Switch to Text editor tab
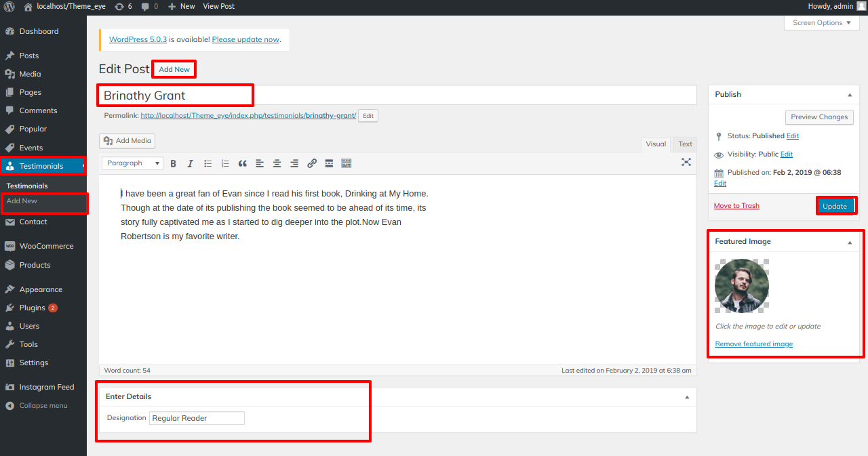 point(686,144)
